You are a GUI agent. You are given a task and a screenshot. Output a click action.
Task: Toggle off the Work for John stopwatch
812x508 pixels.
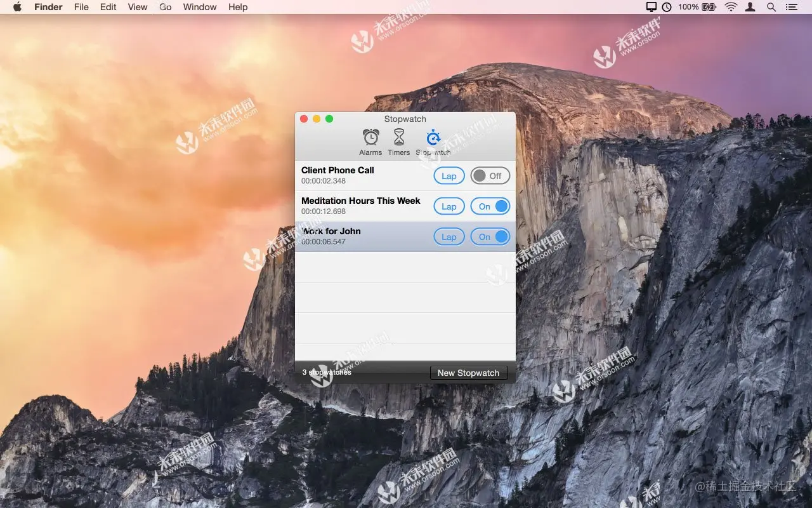(x=490, y=237)
